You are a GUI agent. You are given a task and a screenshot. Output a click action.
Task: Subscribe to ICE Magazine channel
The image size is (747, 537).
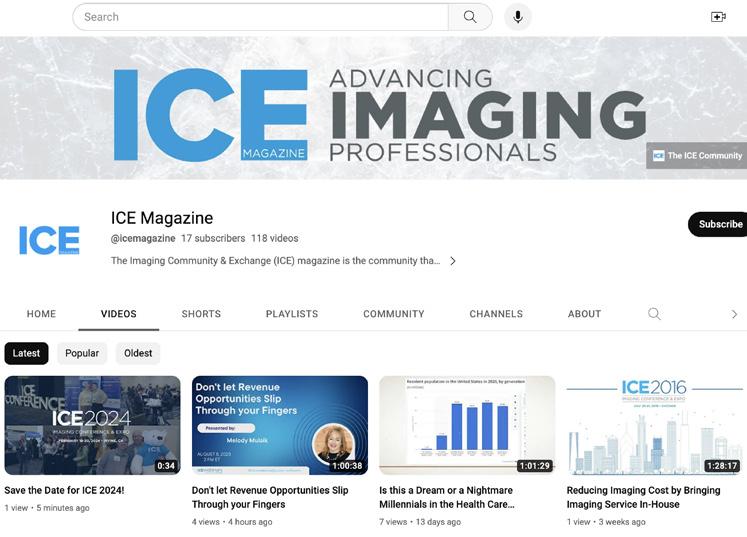tap(718, 224)
